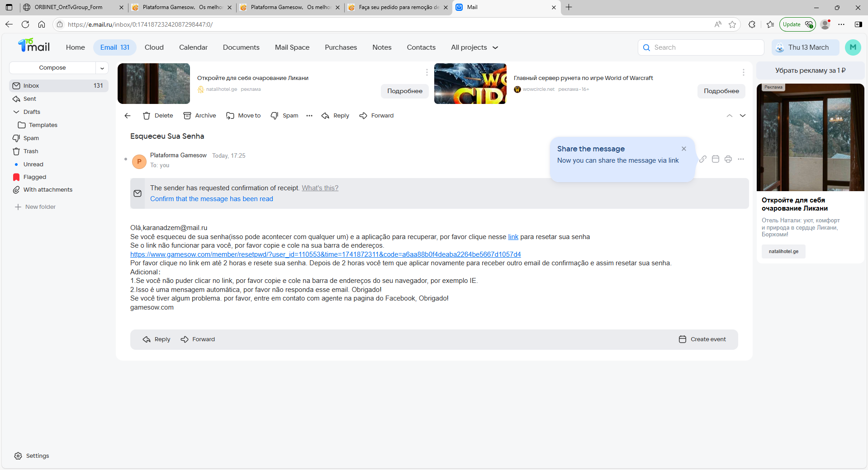Click the natalihotel.ge button in sidebar ad
Viewport: 868px width, 470px height.
[783, 252]
